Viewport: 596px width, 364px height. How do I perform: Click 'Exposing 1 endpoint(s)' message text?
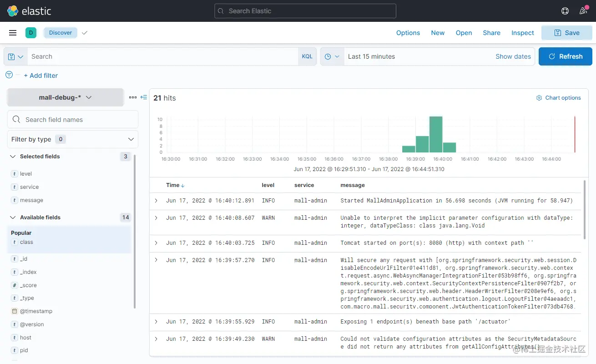[x=425, y=322]
